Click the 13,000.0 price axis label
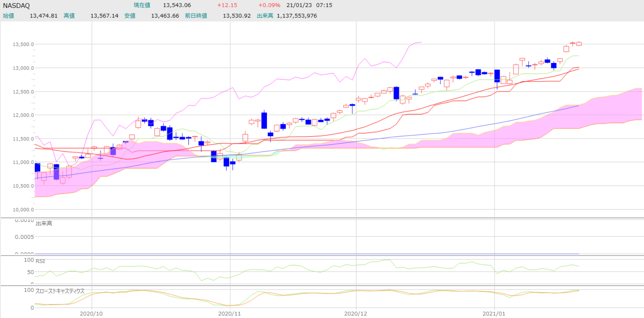 click(23, 68)
